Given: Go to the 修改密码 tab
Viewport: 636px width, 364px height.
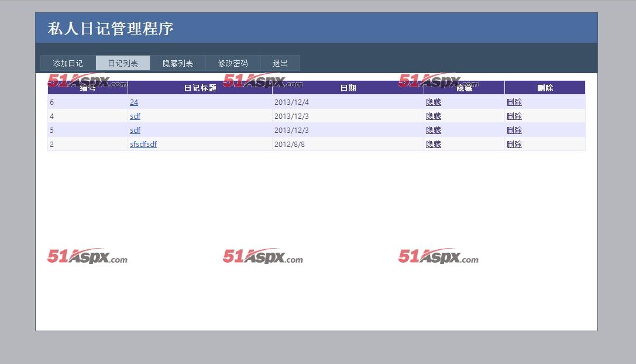Looking at the screenshot, I should pyautogui.click(x=233, y=63).
